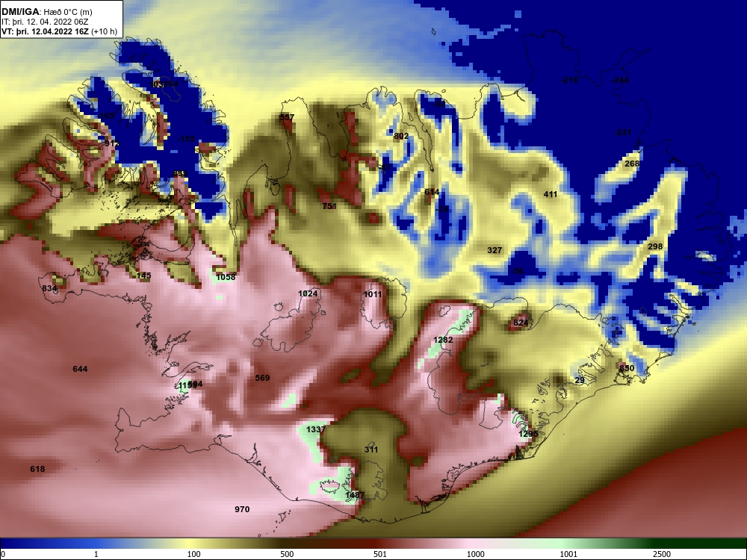This screenshot has width=747, height=560.
Task: Click the 0 label on the color scale
Action: (3, 554)
